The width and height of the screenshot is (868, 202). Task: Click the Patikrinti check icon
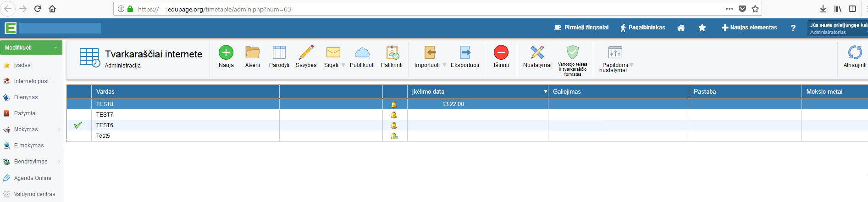pos(392,53)
